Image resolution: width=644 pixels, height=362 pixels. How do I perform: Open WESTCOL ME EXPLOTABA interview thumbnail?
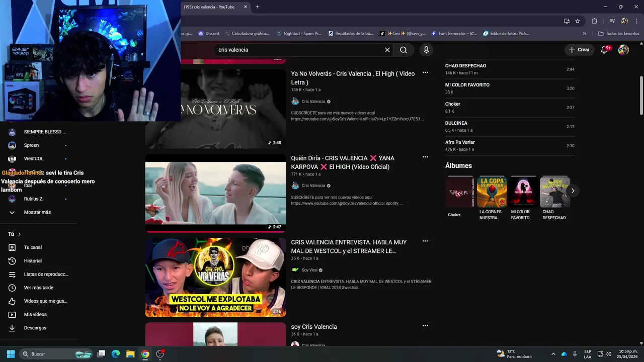click(215, 278)
